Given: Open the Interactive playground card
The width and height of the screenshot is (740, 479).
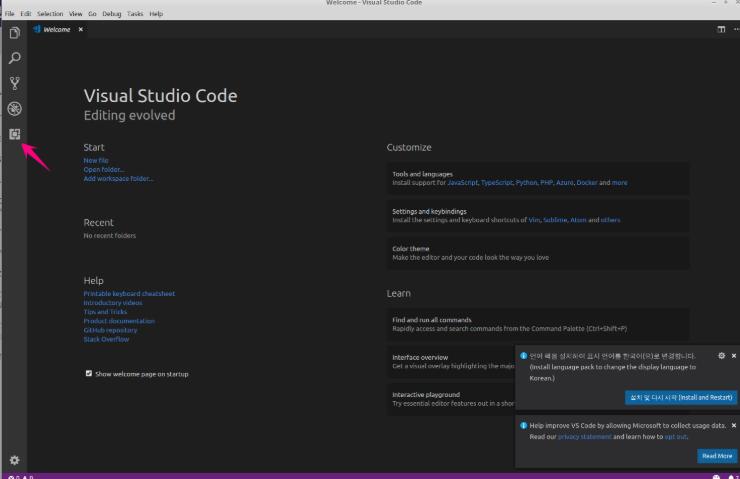Looking at the screenshot, I should (451, 399).
